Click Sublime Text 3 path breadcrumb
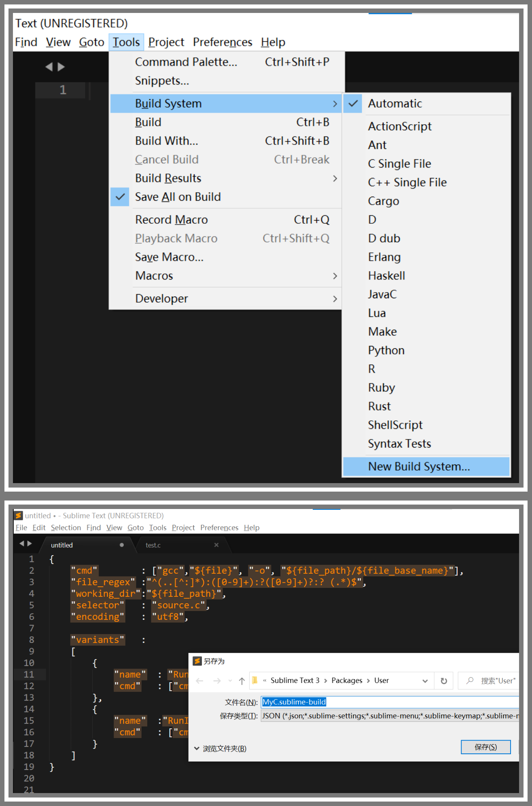The height and width of the screenshot is (806, 532). coord(295,681)
